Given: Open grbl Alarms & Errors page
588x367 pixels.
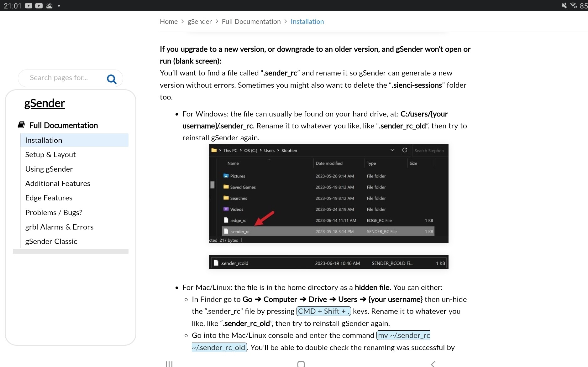Looking at the screenshot, I should tap(59, 227).
